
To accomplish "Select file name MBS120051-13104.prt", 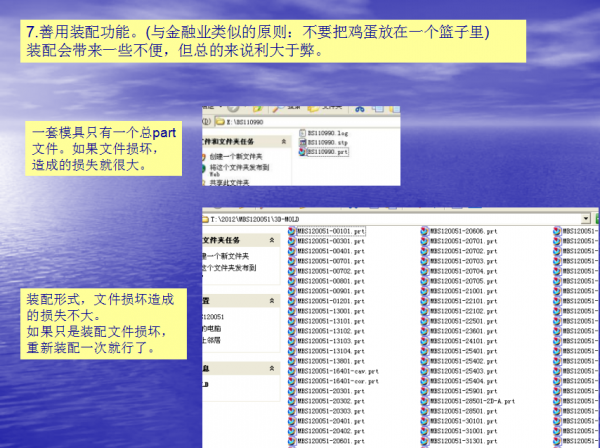I will (331, 351).
